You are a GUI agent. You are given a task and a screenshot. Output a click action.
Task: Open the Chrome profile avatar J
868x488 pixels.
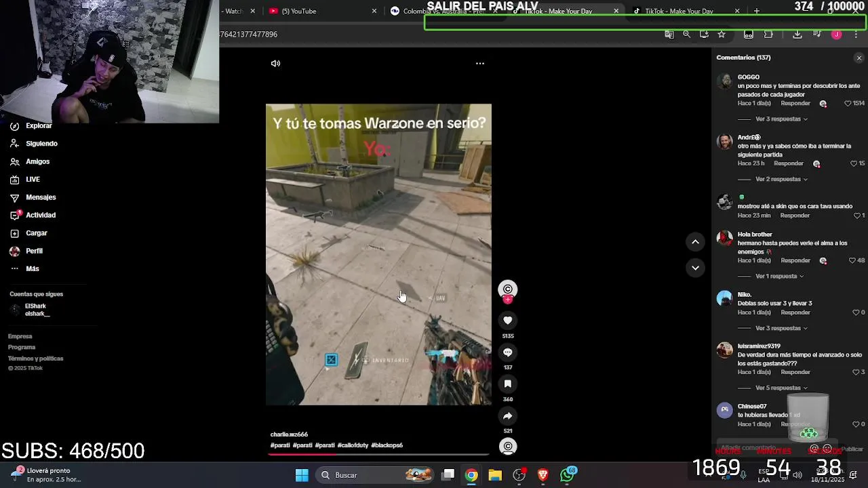click(837, 35)
